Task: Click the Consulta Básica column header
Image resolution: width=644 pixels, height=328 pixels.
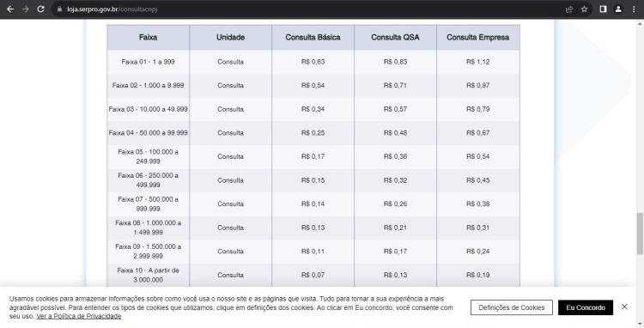Action: (313, 38)
